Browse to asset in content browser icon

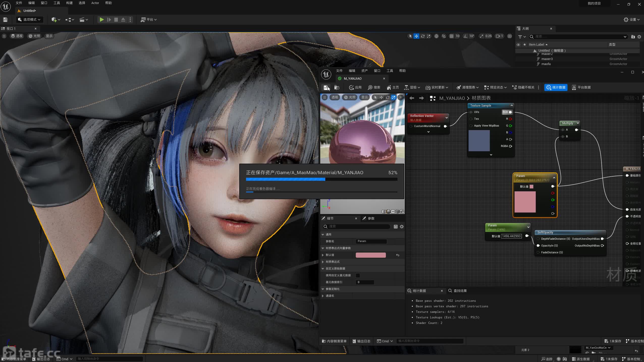point(337,87)
